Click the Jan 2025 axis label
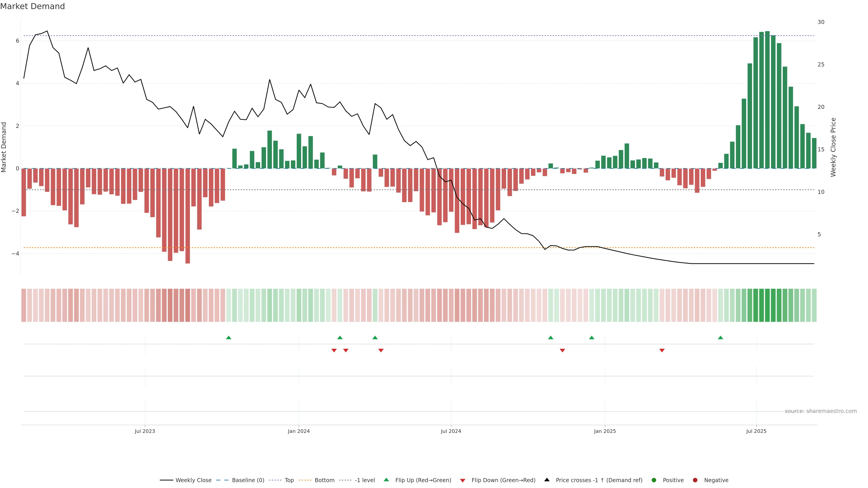The image size is (868, 488). click(x=605, y=431)
